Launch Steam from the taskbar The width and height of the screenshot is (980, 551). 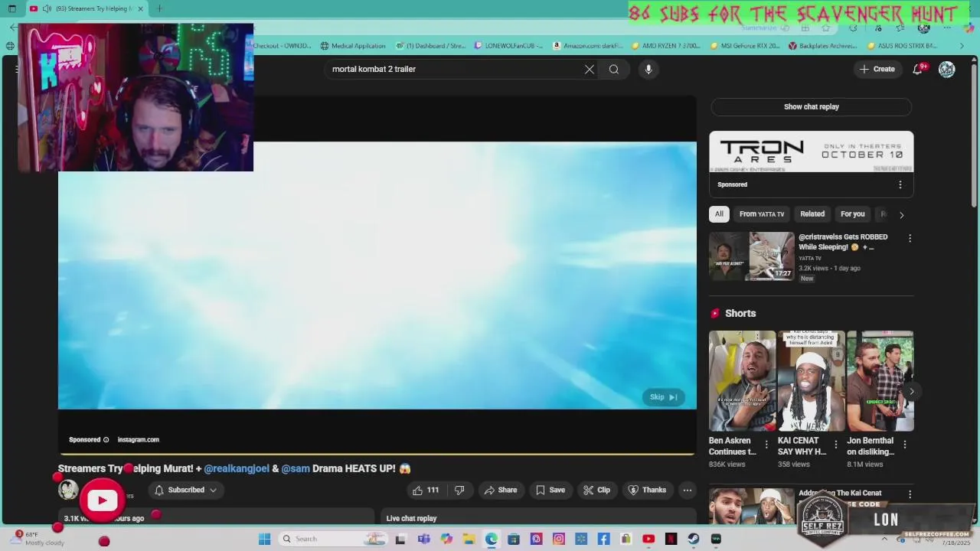(x=694, y=540)
